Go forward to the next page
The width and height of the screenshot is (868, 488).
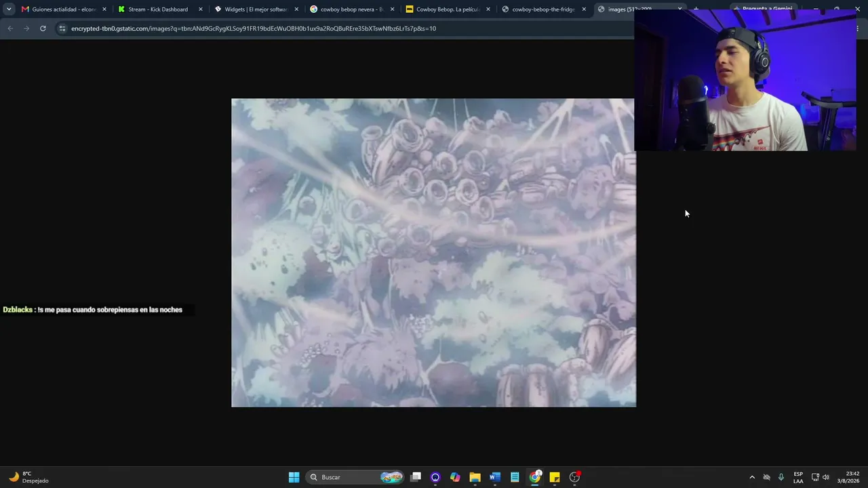(26, 28)
